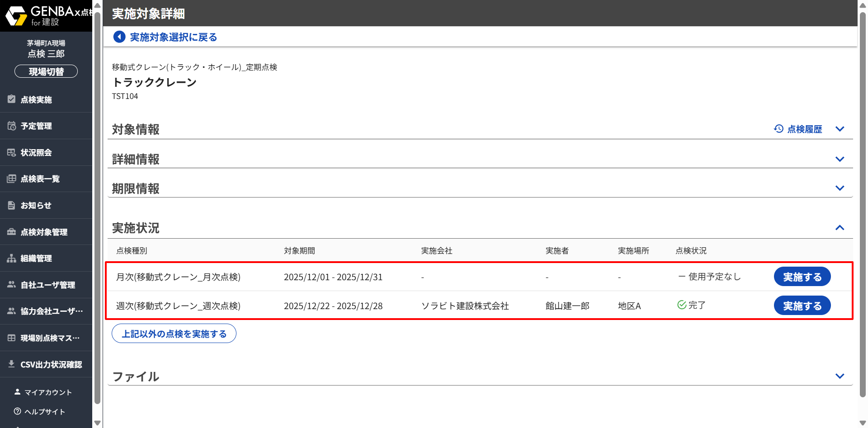
Task: Click the back arrow circle icon
Action: point(119,37)
